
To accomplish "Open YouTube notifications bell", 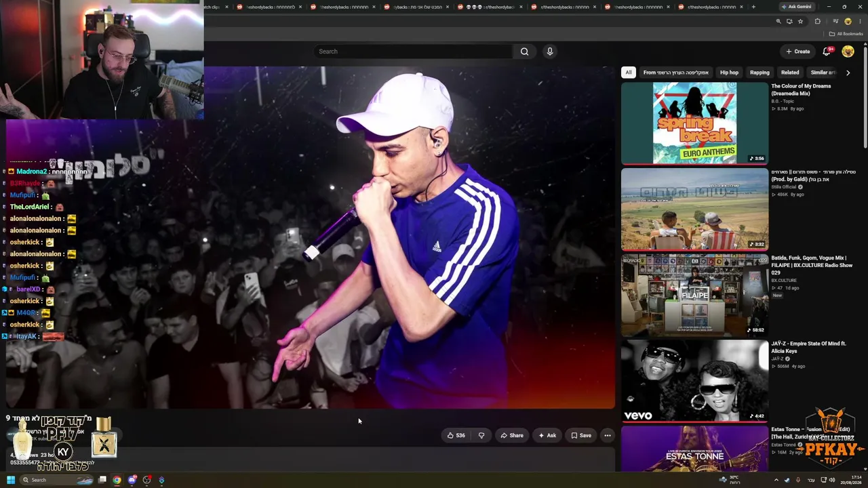I will point(827,52).
